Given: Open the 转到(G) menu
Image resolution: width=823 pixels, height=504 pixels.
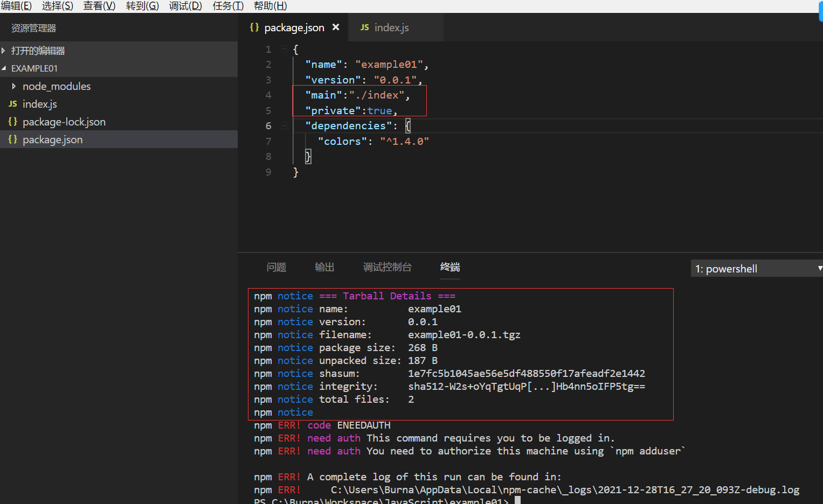Looking at the screenshot, I should (x=142, y=6).
